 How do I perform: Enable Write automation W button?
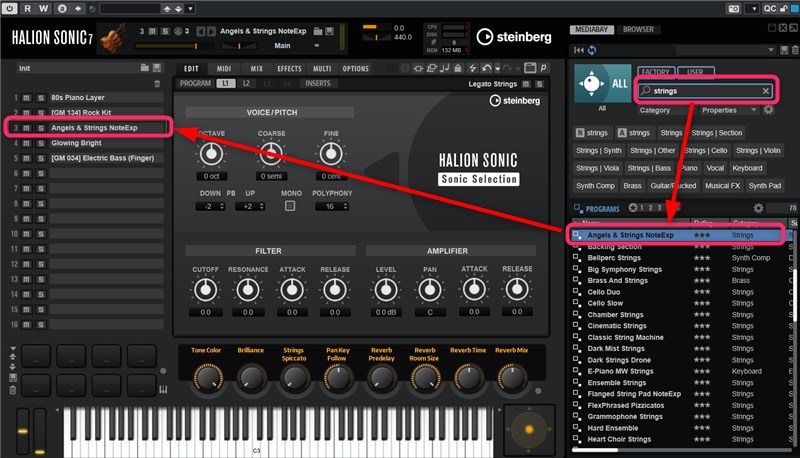click(x=43, y=8)
